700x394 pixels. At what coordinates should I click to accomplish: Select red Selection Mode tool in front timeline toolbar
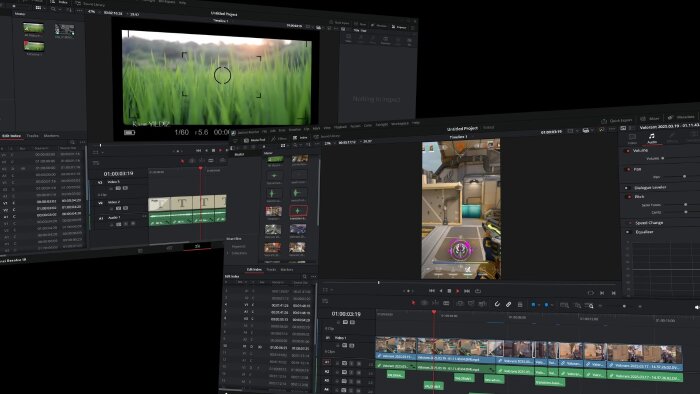(413, 303)
